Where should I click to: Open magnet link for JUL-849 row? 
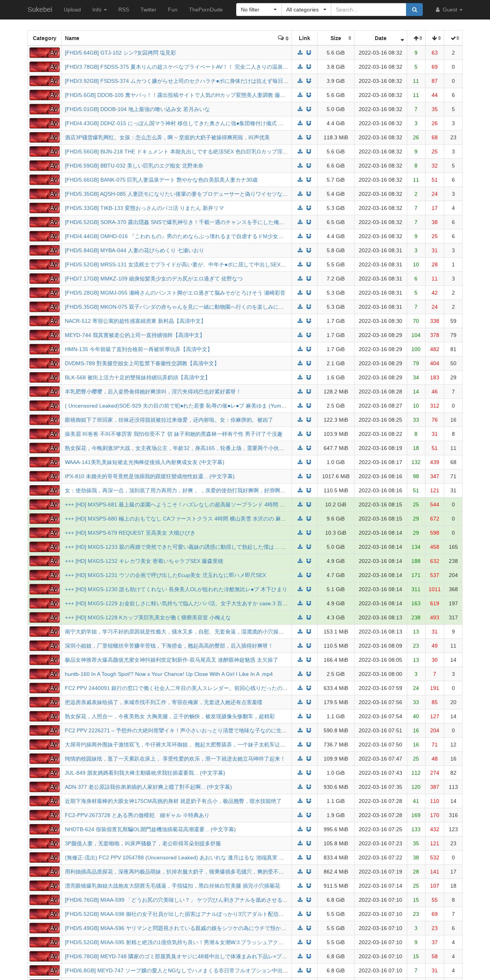[309, 773]
